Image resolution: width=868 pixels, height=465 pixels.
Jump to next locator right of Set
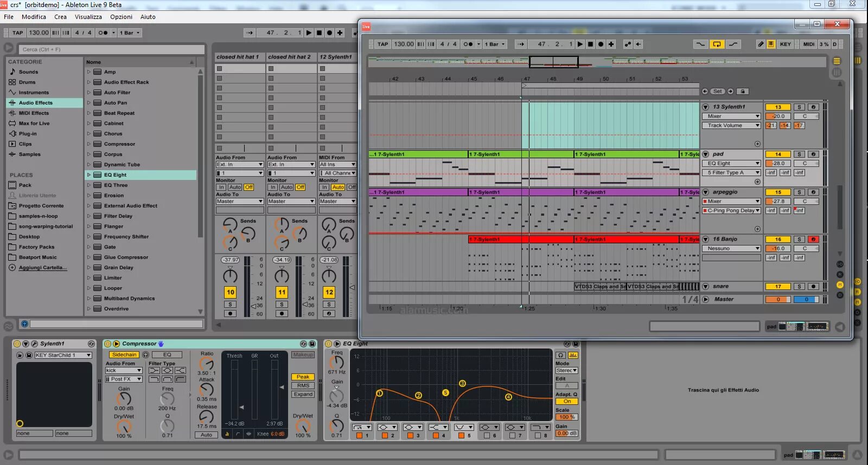click(x=730, y=91)
